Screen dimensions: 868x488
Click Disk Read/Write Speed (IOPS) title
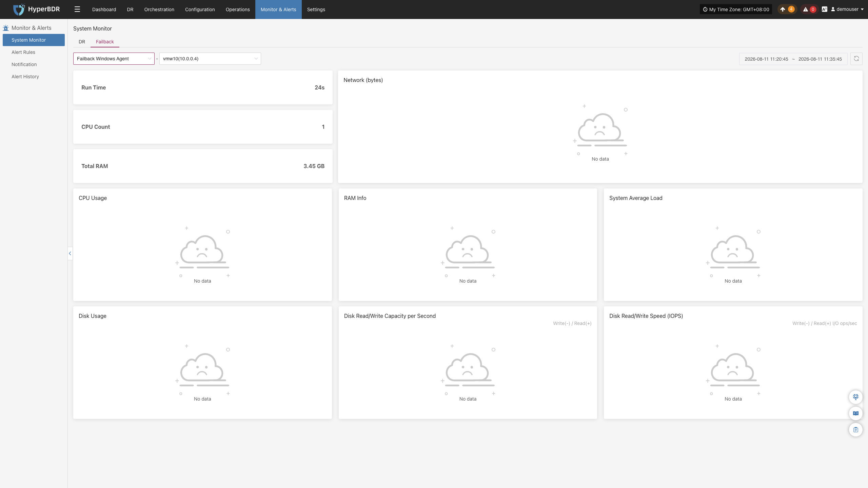646,316
